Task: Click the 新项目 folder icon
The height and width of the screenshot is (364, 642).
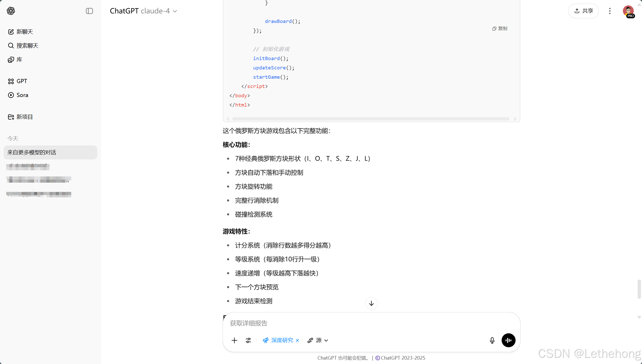Action: coord(11,117)
